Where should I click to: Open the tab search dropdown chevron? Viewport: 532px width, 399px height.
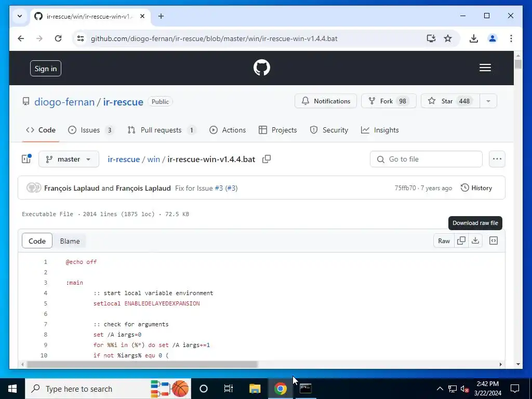tap(20, 16)
